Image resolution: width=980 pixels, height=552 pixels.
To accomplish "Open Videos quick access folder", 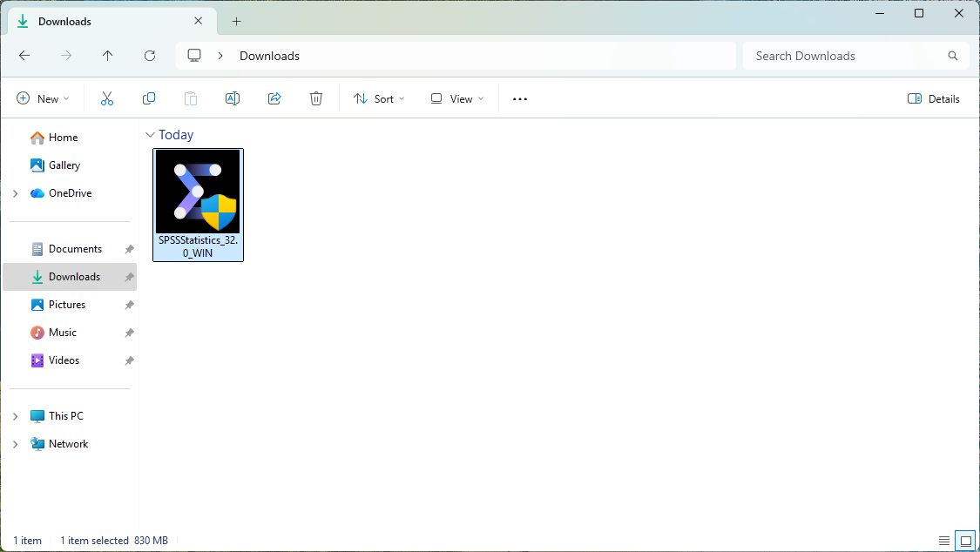I will click(x=64, y=360).
